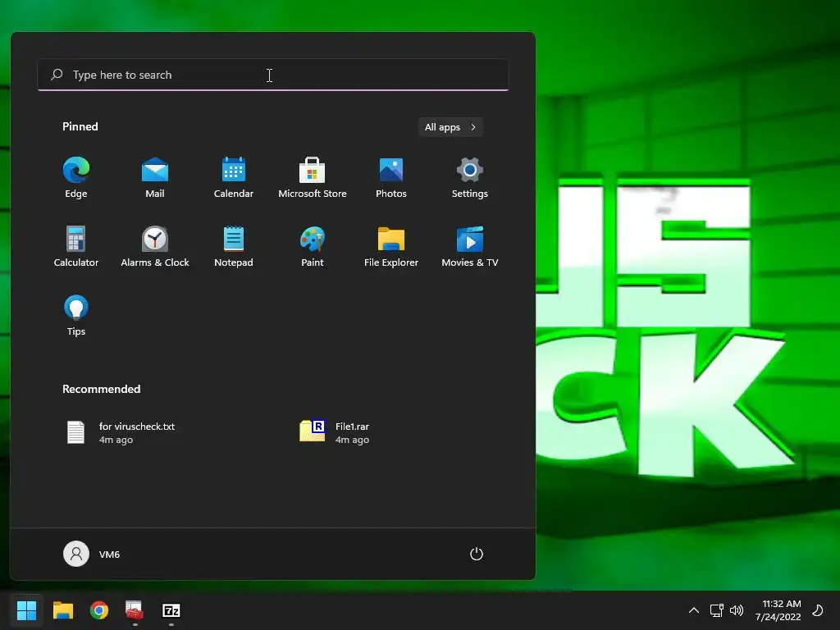
Task: Open the Calendar pinned app
Action: coord(234,178)
